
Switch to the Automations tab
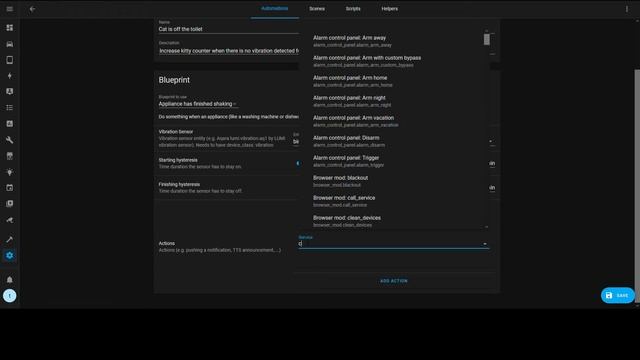[x=275, y=9]
